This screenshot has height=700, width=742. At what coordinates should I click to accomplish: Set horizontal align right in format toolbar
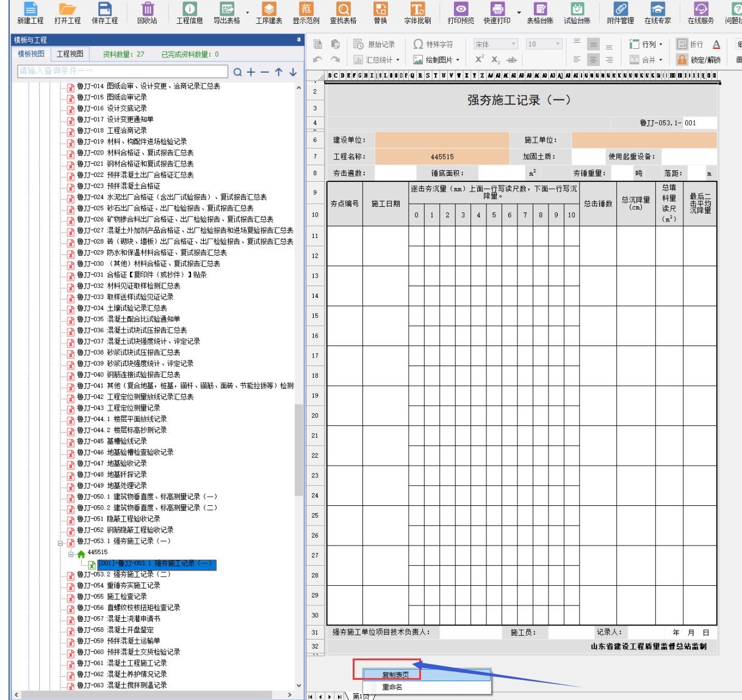(609, 60)
